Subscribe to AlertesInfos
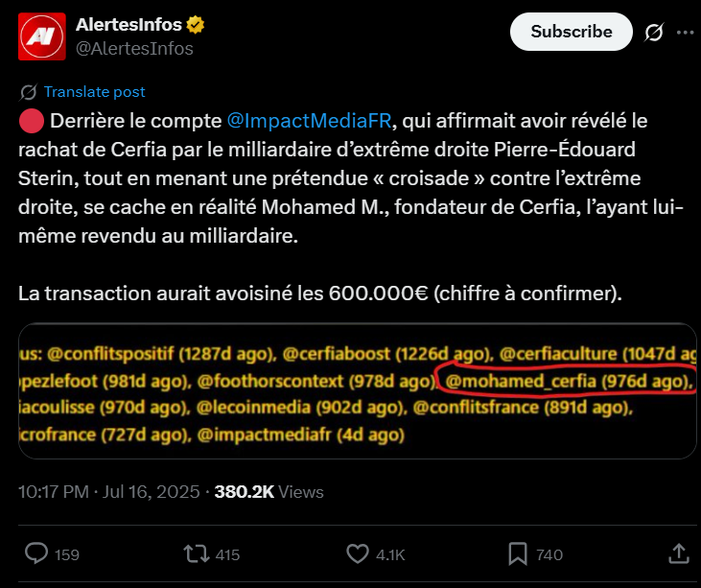The image size is (701, 588). (572, 32)
